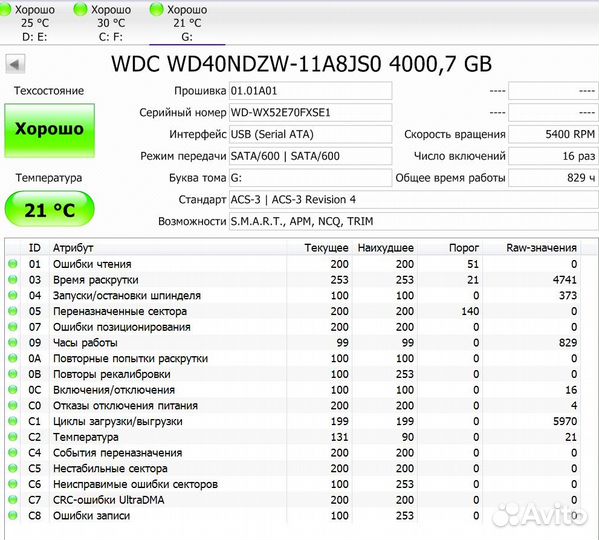Click the green Хорошо health status button
The width and height of the screenshot is (599, 540).
[50, 130]
